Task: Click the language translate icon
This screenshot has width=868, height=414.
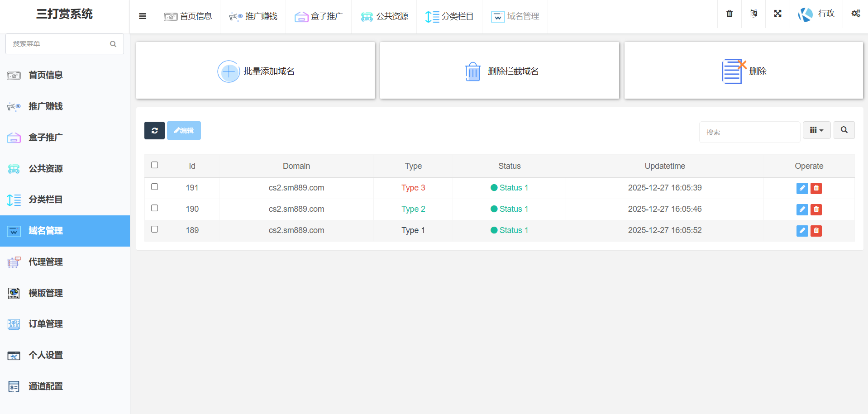Action: pos(754,14)
